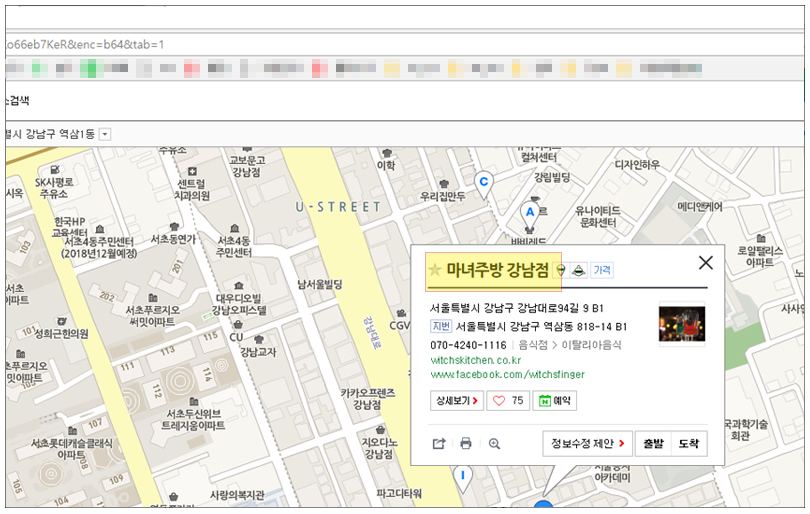Image resolution: width=810 pixels, height=514 pixels.
Task: Click the 서초푸르지오 써밋아파트 label
Action: pos(153,316)
